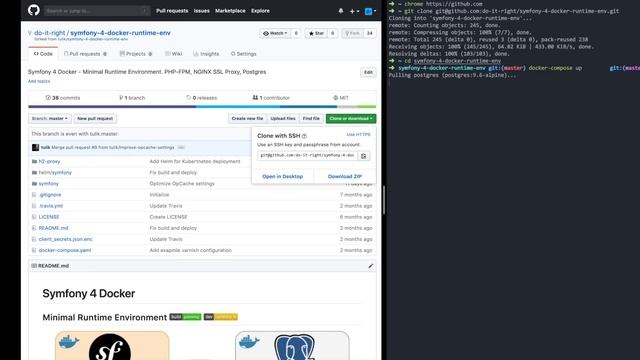Click Create new file button
Viewport: 640px width, 360px height.
pyautogui.click(x=247, y=119)
